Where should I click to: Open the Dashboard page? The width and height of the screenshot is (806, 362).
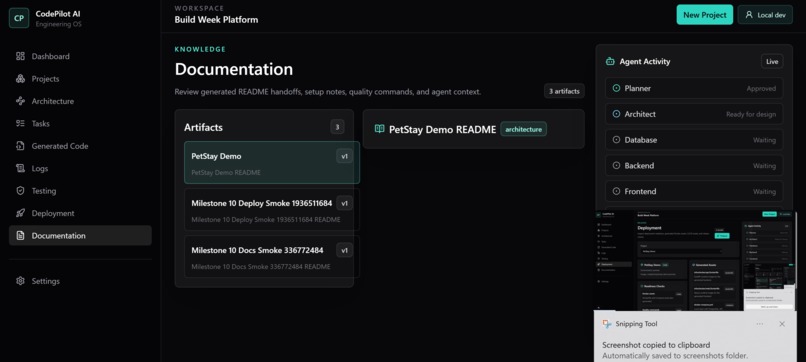(80, 56)
